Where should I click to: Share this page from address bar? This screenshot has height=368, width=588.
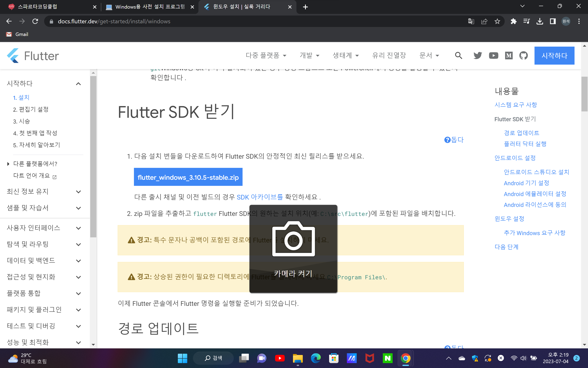point(484,21)
